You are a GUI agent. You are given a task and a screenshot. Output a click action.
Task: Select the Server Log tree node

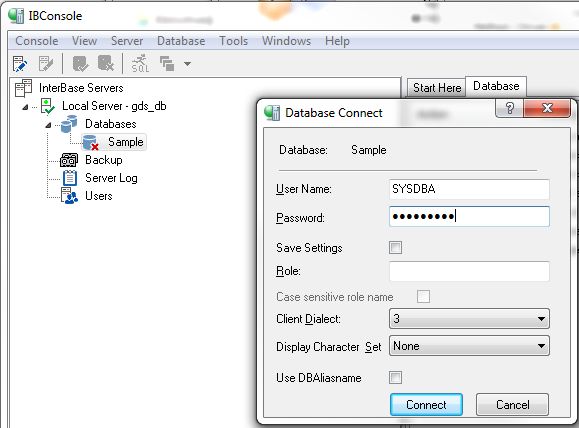pos(111,178)
